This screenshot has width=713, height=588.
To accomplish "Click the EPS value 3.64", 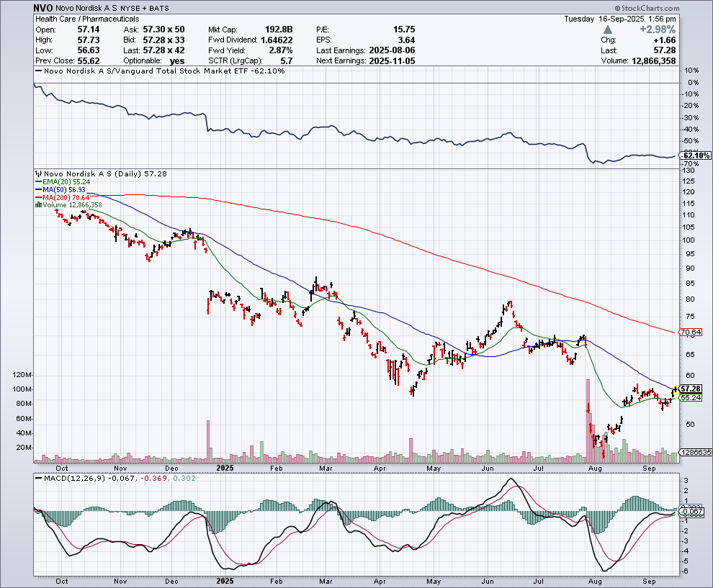I will click(x=406, y=40).
